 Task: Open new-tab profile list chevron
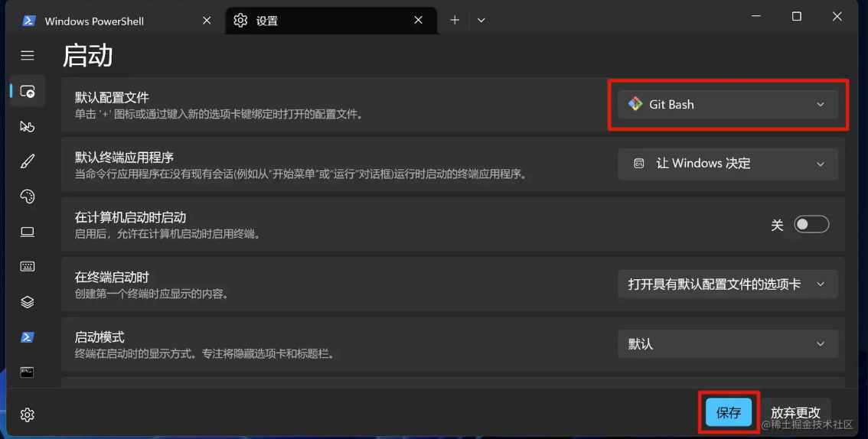tap(481, 21)
